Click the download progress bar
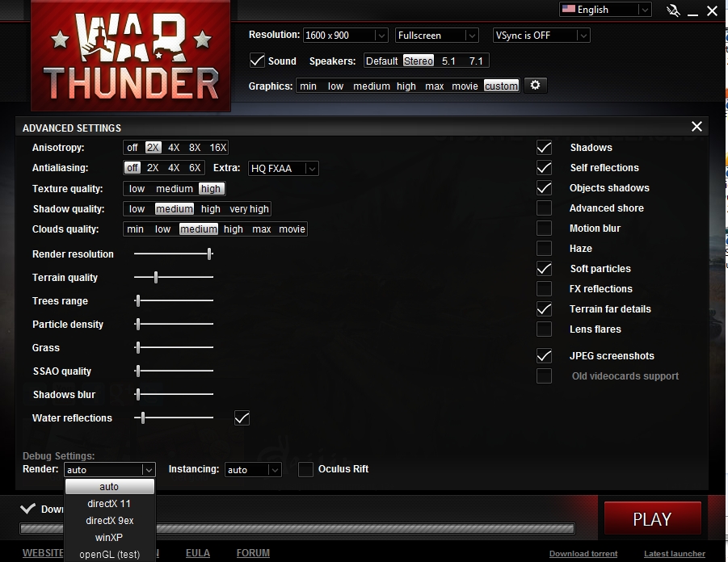 pos(297,528)
